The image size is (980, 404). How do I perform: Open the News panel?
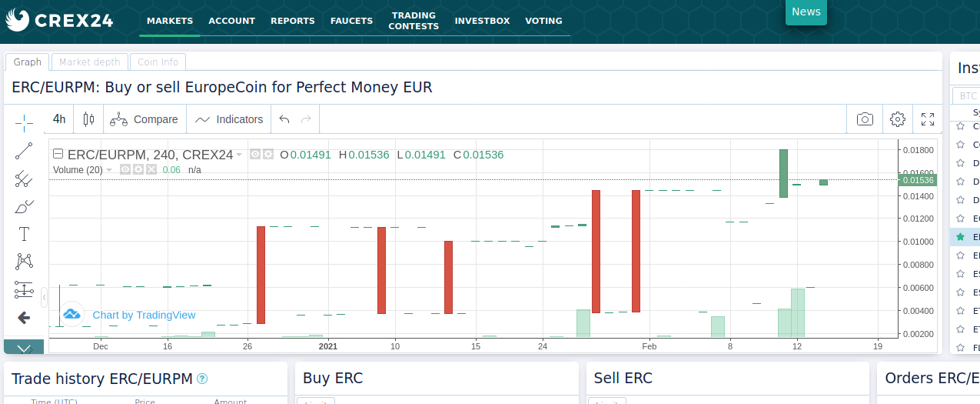(806, 12)
